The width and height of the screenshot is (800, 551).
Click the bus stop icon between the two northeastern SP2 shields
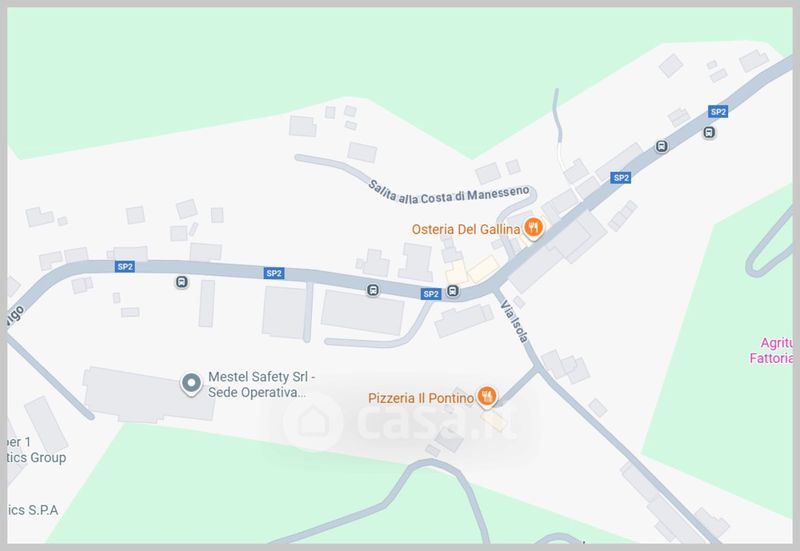(x=661, y=146)
